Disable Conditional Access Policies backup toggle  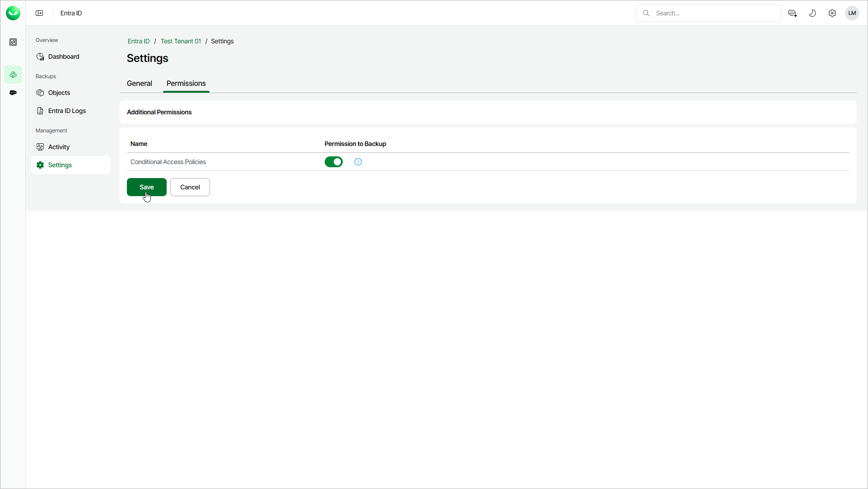[x=334, y=162]
